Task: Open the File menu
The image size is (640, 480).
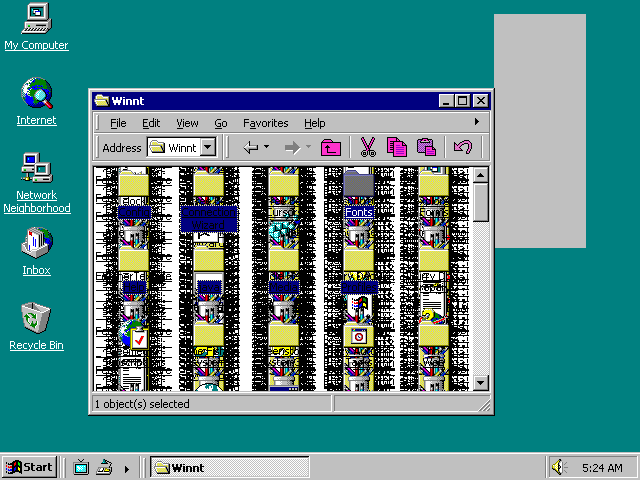Action: click(x=118, y=123)
